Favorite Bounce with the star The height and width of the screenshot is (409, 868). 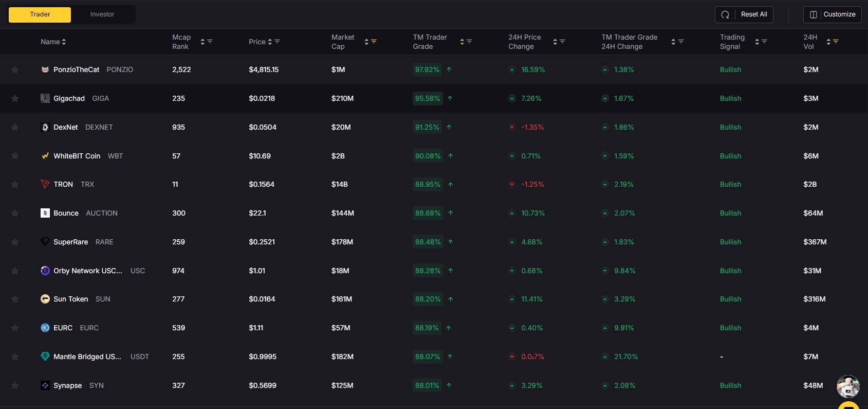(15, 213)
